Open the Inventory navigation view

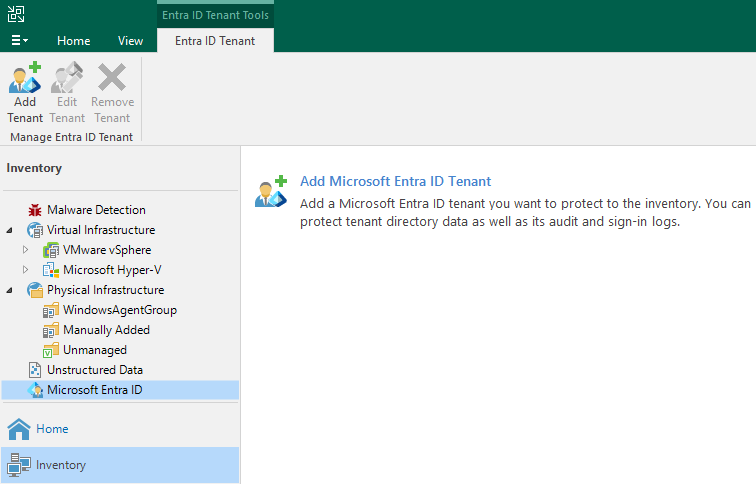tap(120, 465)
